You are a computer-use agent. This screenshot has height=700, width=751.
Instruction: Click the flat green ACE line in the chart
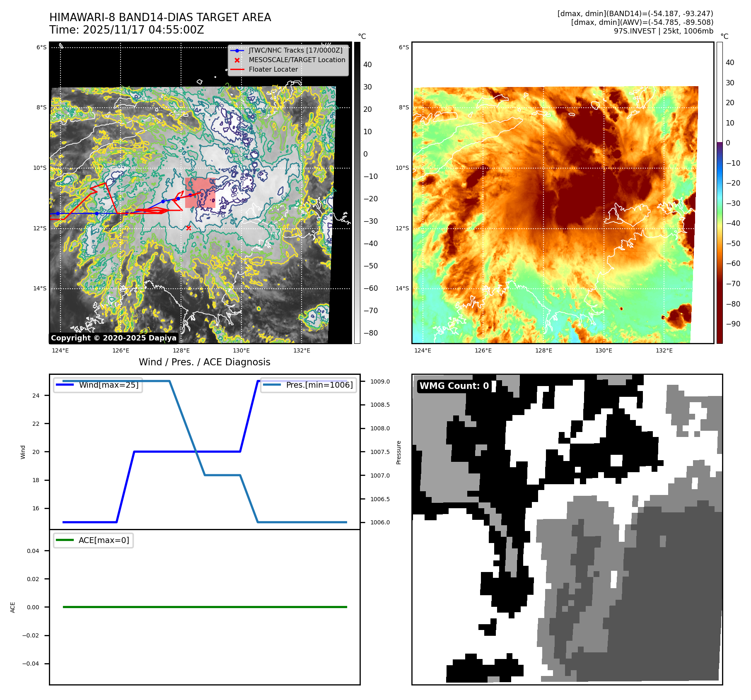205,607
